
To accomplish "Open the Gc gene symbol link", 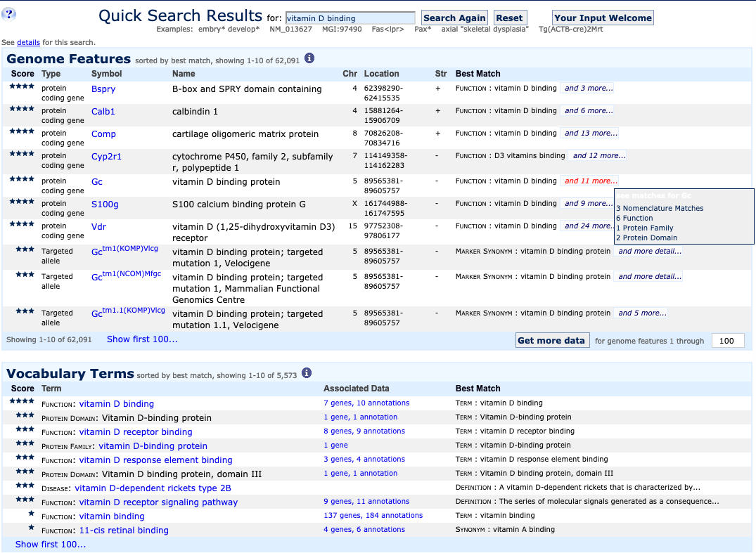I will [x=97, y=181].
